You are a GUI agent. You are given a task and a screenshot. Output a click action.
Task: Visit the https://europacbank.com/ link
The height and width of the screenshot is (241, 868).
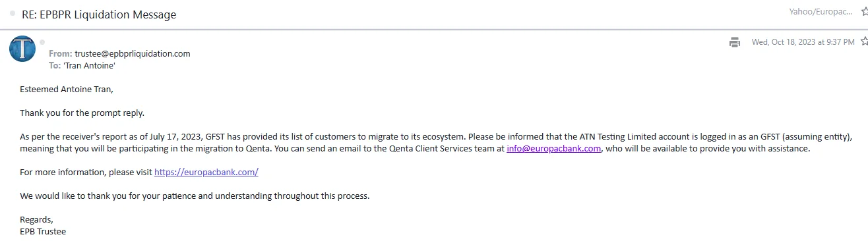206,173
